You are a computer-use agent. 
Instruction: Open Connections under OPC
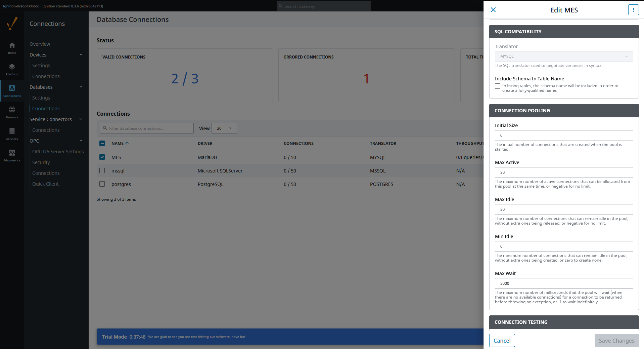pyautogui.click(x=46, y=173)
